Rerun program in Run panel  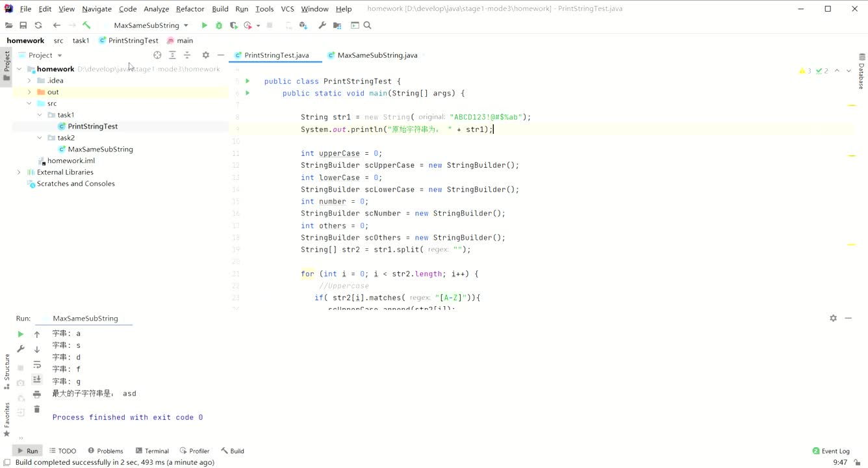coord(20,334)
